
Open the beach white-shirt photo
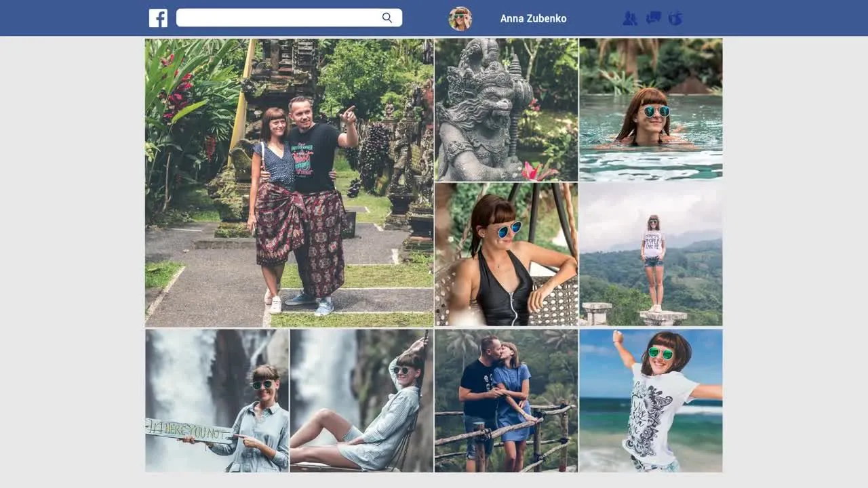650,400
